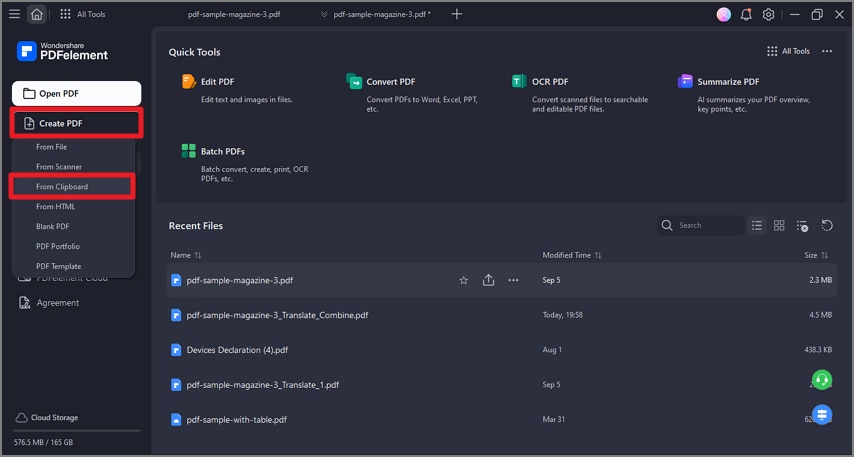
Task: Click the Agreement link in the sidebar
Action: (x=57, y=303)
